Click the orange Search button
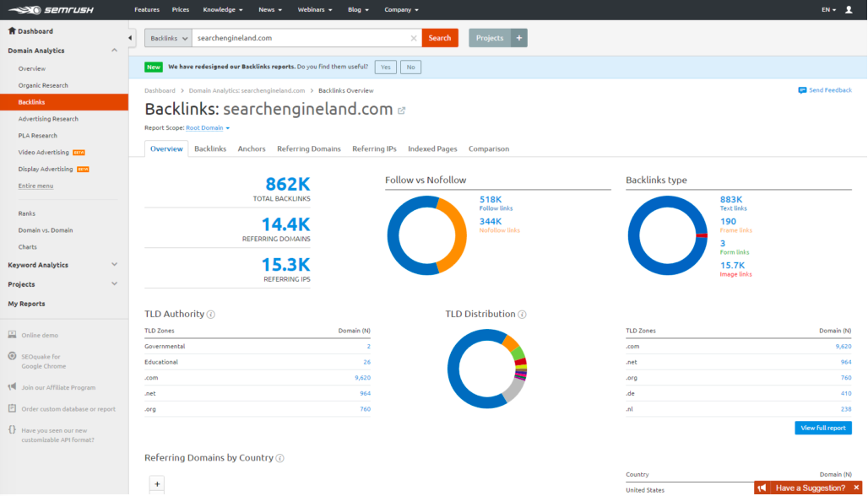868x496 pixels. tap(440, 38)
